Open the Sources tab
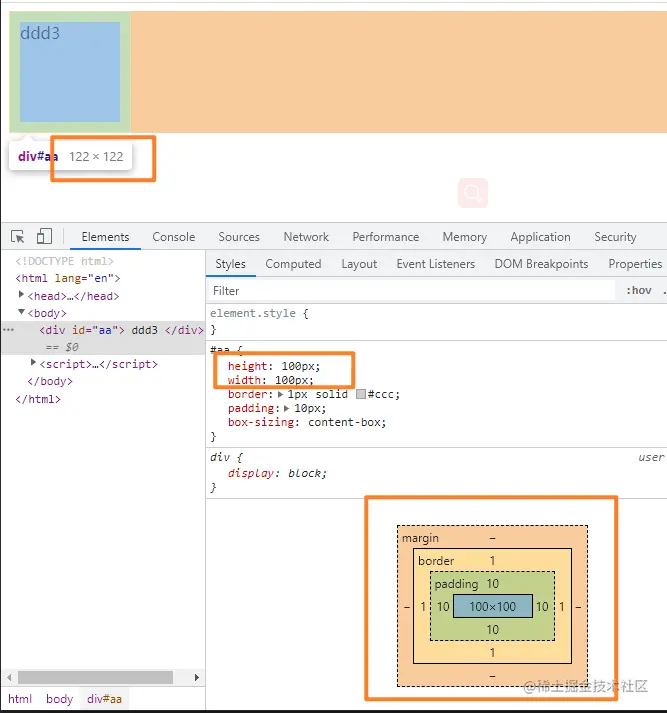Image resolution: width=667 pixels, height=713 pixels. click(239, 237)
